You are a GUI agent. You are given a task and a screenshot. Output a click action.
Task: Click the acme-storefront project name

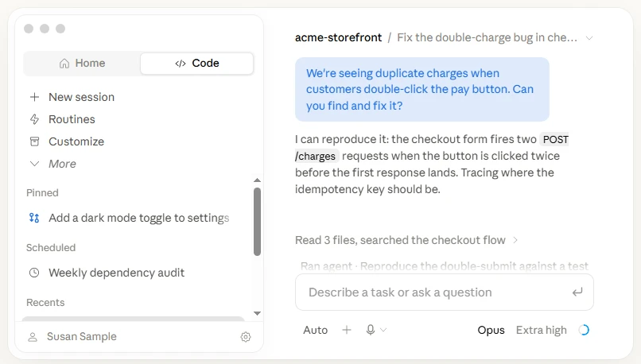(x=339, y=37)
